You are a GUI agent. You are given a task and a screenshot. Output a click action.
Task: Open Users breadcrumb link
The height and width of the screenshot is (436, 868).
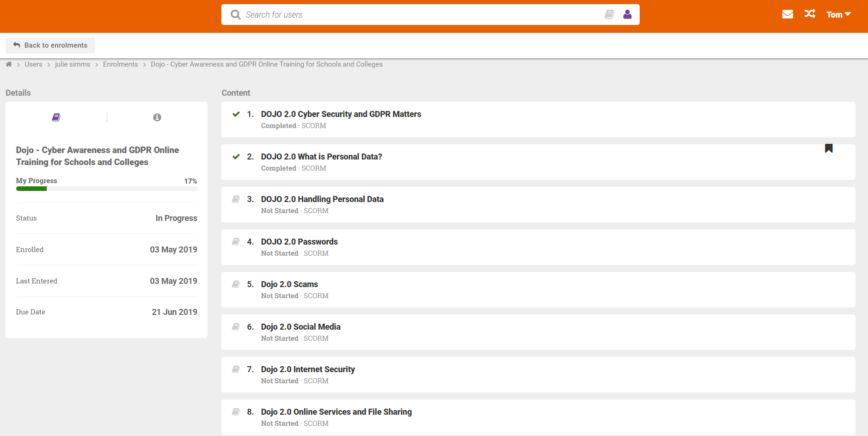33,64
